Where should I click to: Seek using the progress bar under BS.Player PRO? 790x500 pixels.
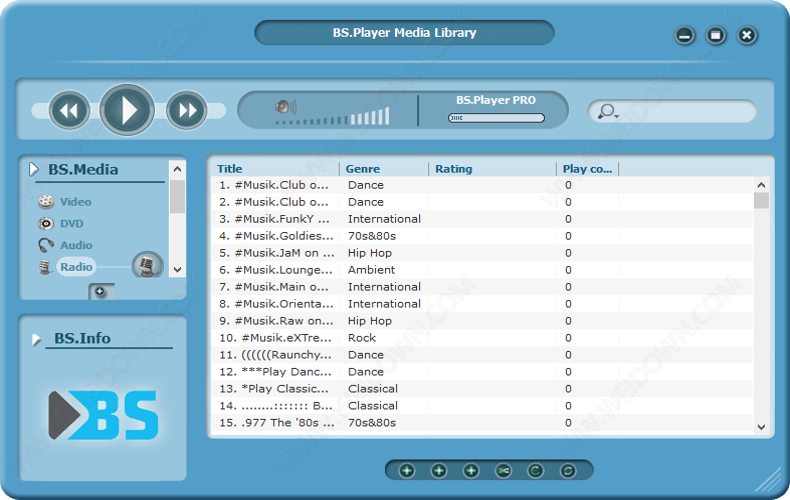click(x=496, y=118)
